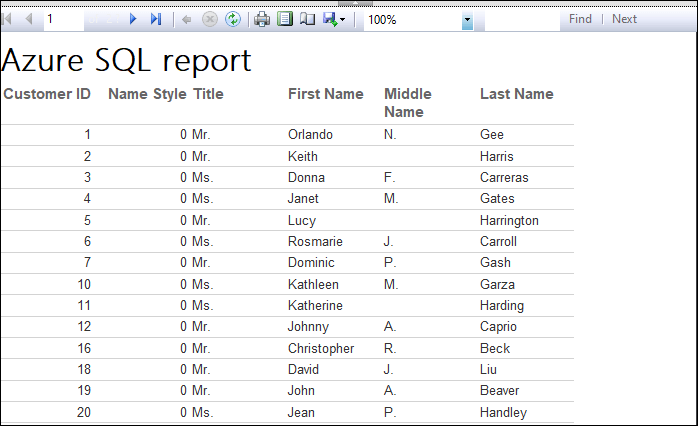
Task: Print the report
Action: (x=262, y=20)
